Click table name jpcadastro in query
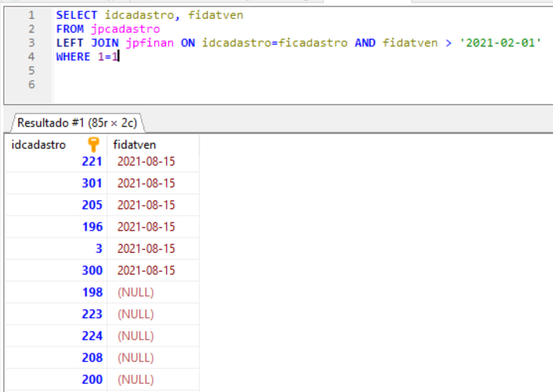The width and height of the screenshot is (553, 392). [x=125, y=29]
